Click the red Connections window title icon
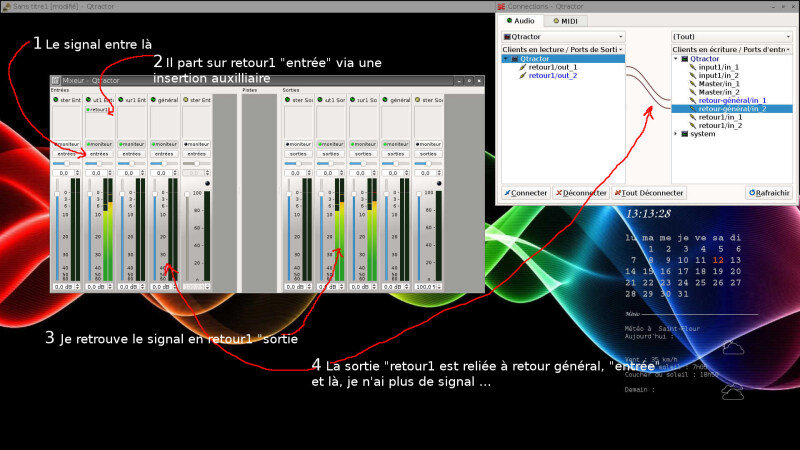Image resolution: width=800 pixels, height=450 pixels. click(x=501, y=7)
